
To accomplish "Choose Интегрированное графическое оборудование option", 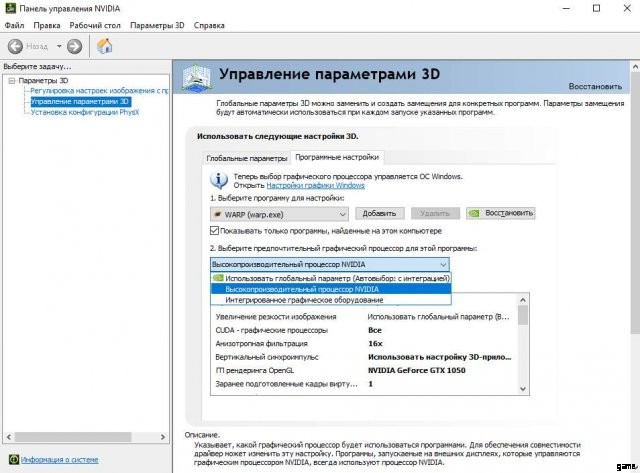I will point(331,300).
